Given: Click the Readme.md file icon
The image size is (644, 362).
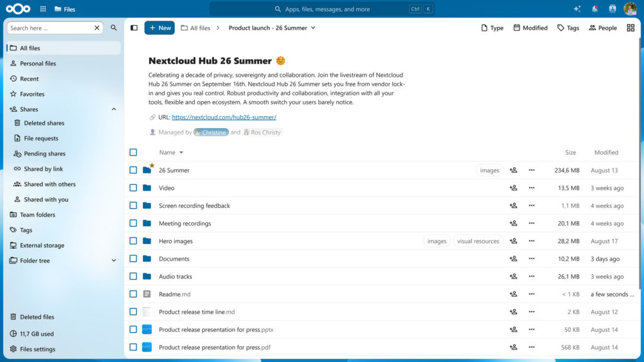Looking at the screenshot, I should click(x=147, y=294).
